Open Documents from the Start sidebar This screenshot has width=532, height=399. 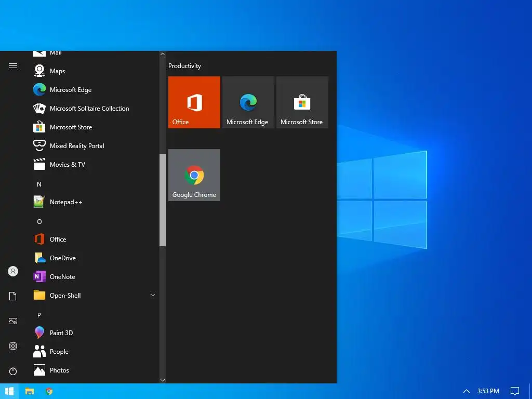[x=13, y=296]
